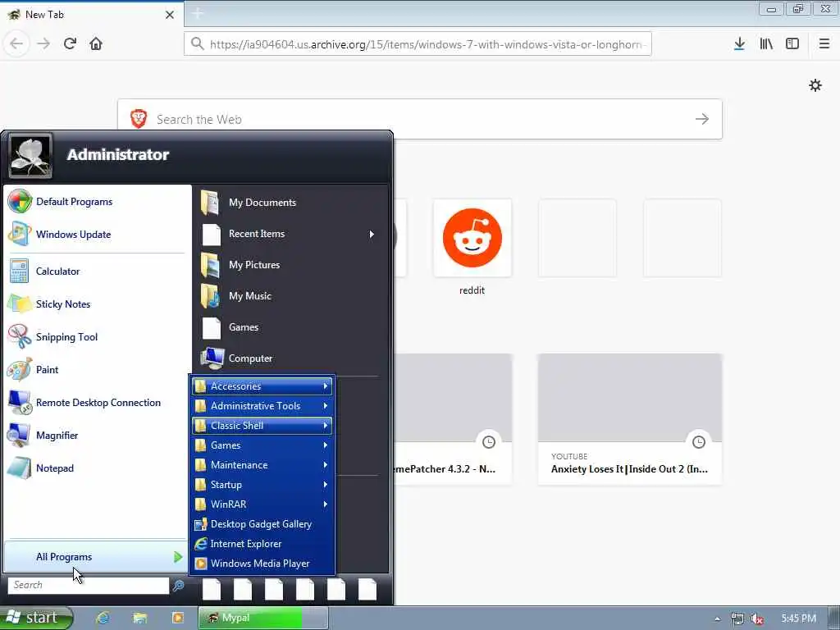Click the network tray icon
This screenshot has height=630, width=840.
pyautogui.click(x=737, y=619)
